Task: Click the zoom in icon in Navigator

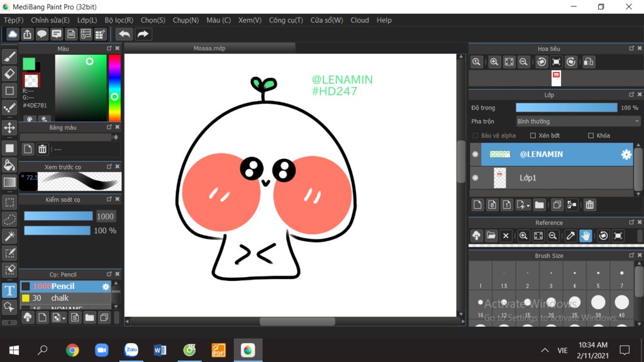Action: [x=494, y=62]
